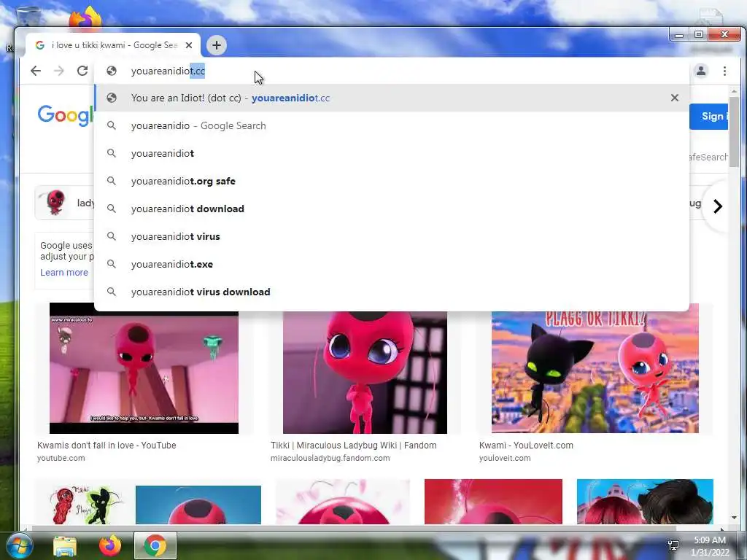Click the blue Sign in button

(709, 116)
